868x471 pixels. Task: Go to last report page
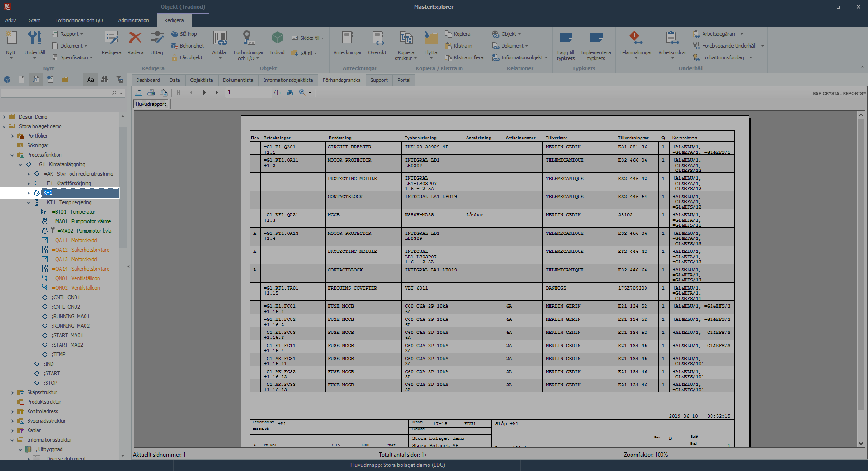coord(217,92)
